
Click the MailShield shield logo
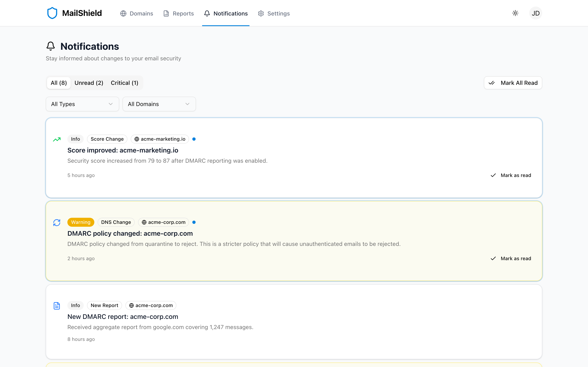click(x=52, y=13)
